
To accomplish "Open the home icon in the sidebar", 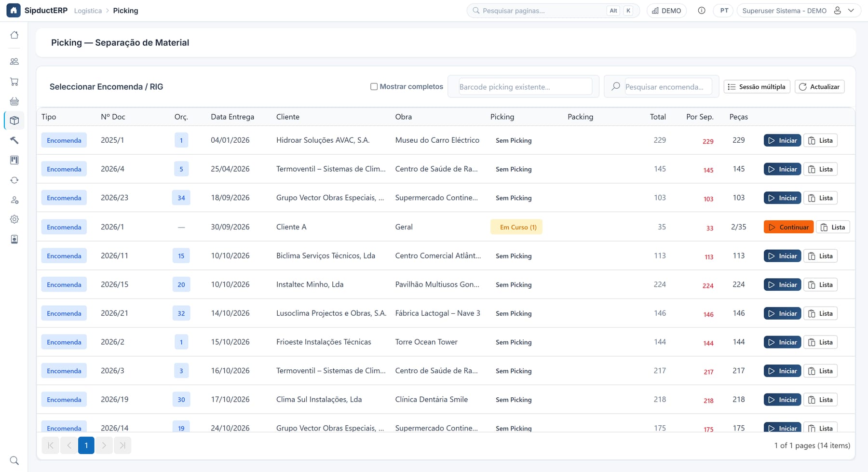I will [14, 35].
